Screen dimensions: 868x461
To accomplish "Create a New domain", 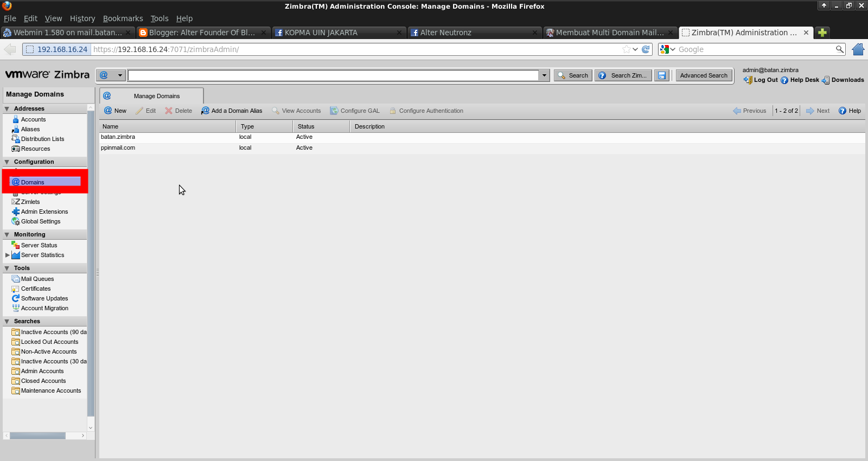I will pos(115,111).
